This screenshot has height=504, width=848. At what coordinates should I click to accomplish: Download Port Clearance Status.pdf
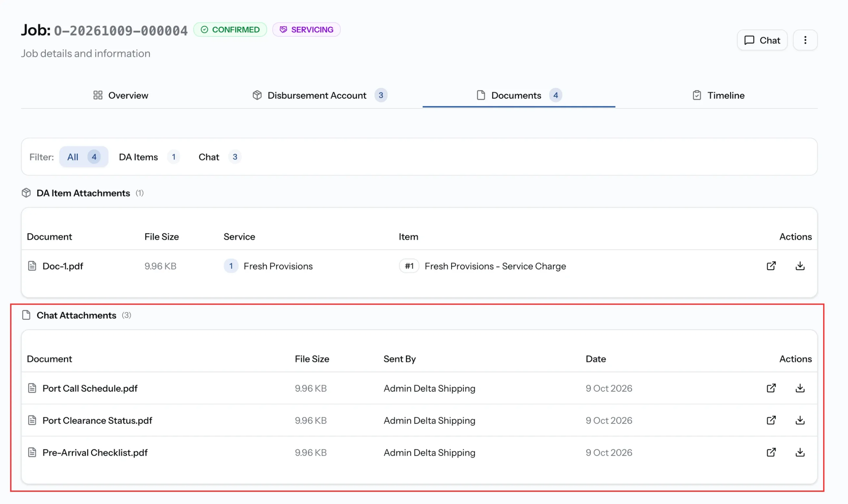coord(800,420)
